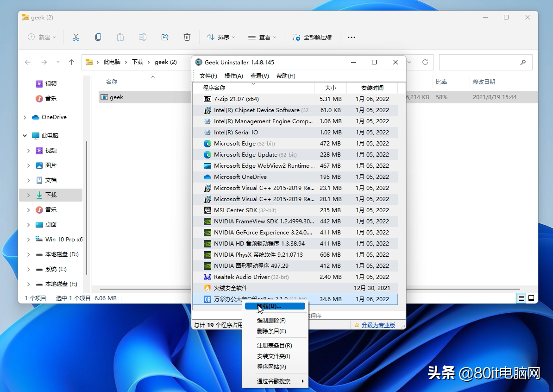Image resolution: width=553 pixels, height=392 pixels.
Task: Click the 大小 size column header
Action: click(330, 88)
